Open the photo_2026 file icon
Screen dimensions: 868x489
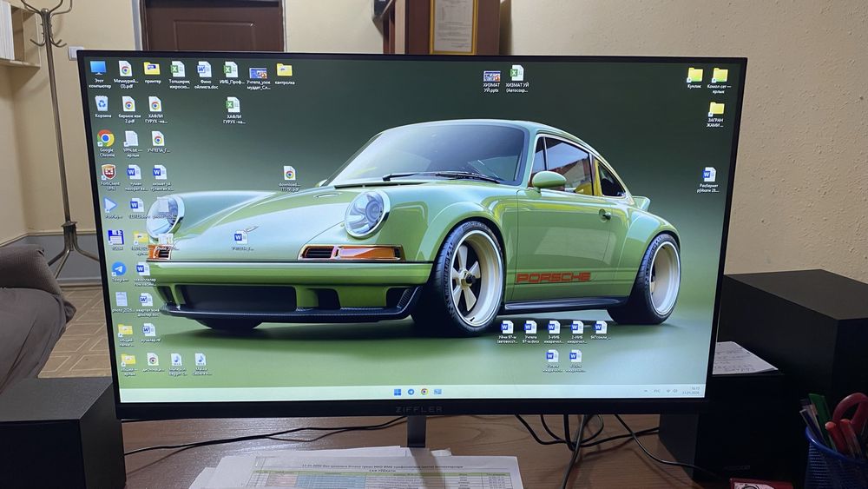click(122, 301)
